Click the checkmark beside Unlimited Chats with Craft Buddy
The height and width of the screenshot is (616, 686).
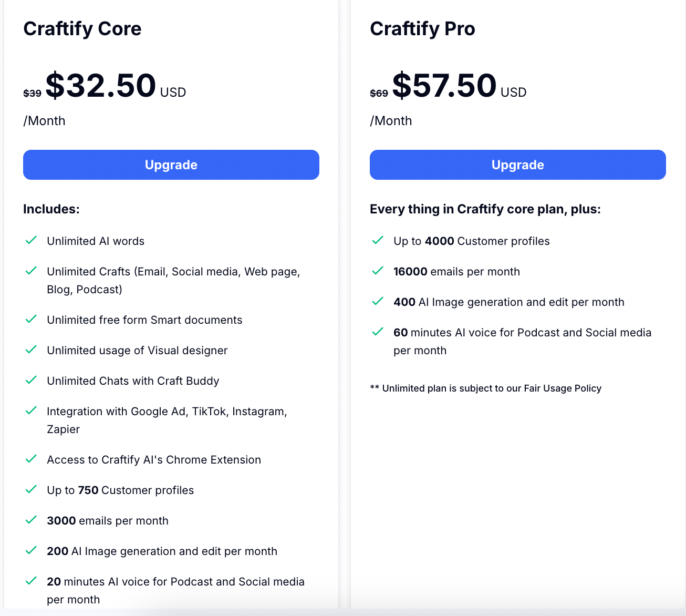click(x=31, y=380)
